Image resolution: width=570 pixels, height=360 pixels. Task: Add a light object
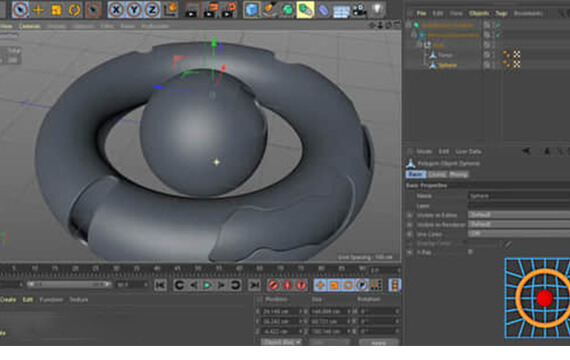pyautogui.click(x=378, y=9)
